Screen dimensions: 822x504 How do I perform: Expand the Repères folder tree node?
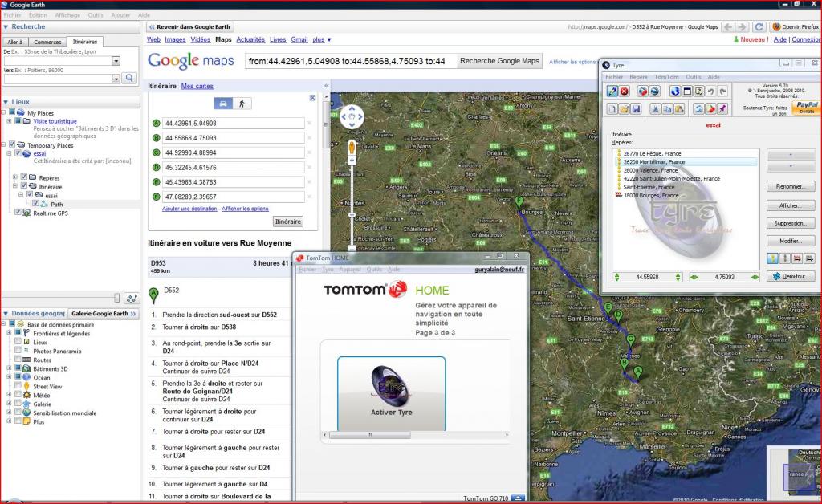tap(14, 177)
